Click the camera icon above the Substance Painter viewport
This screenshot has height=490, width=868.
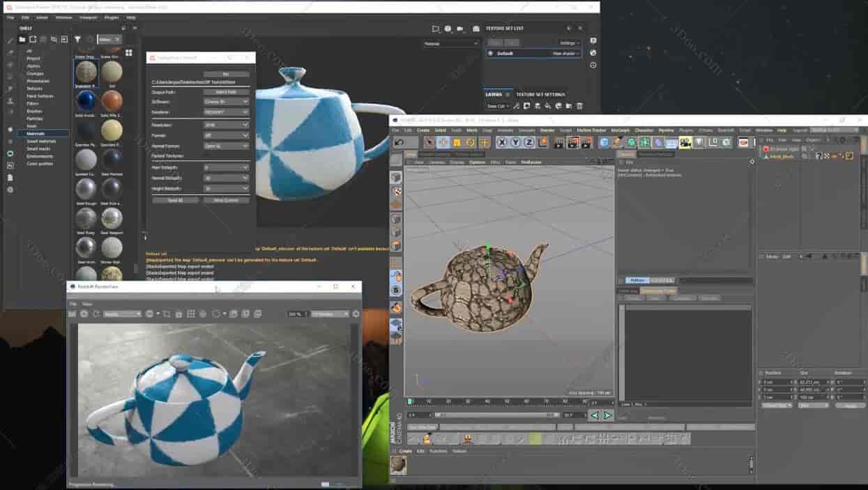[x=459, y=26]
